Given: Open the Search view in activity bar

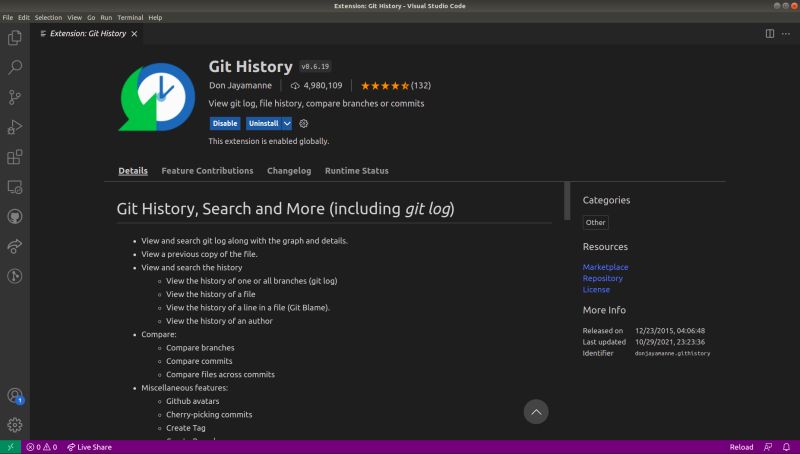Looking at the screenshot, I should [15, 67].
